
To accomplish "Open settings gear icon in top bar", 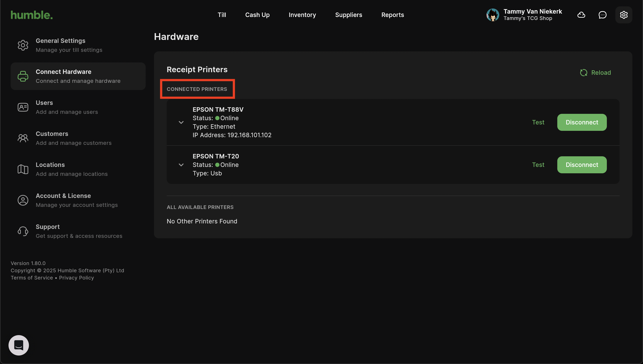I will click(x=623, y=15).
